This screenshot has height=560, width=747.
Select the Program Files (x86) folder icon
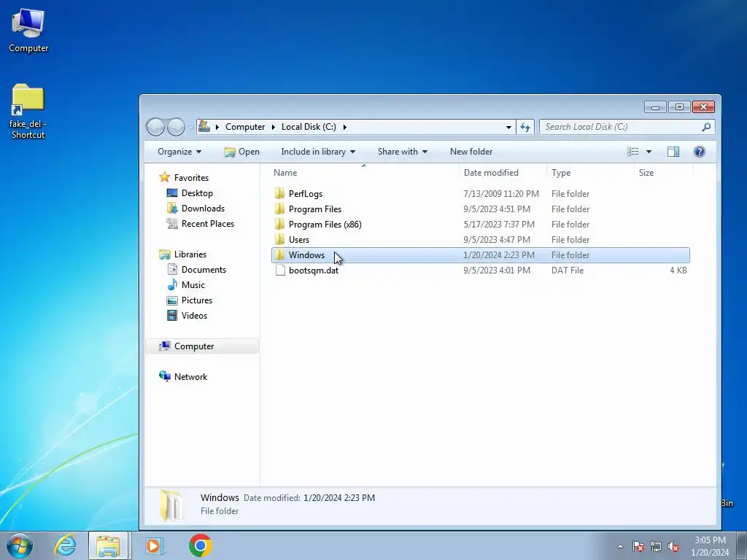(279, 224)
